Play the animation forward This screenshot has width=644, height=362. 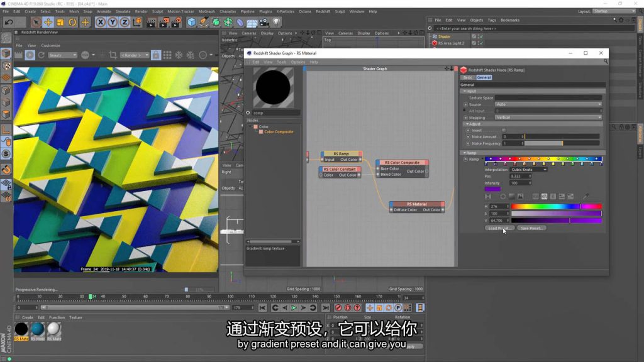(x=294, y=308)
